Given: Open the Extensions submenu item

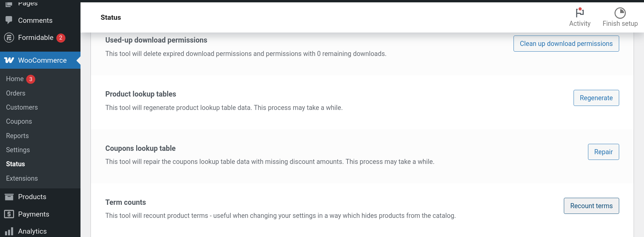Looking at the screenshot, I should [22, 178].
